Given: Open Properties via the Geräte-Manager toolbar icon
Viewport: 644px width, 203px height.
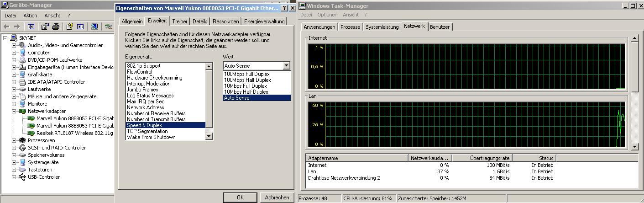Looking at the screenshot, I should (45, 27).
